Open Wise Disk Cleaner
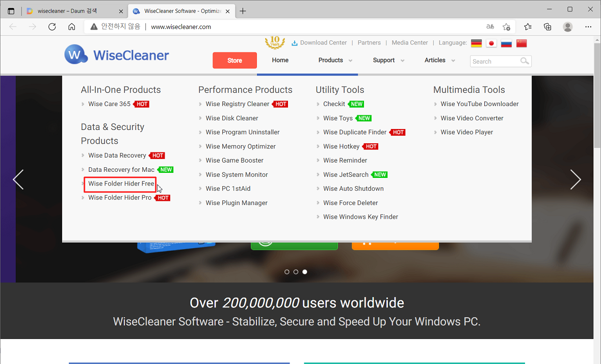 [232, 118]
